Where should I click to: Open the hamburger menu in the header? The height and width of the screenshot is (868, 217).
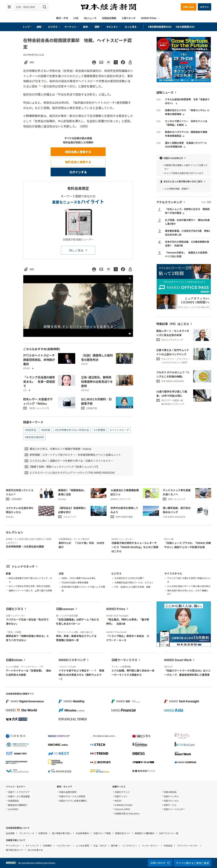tap(9, 7)
